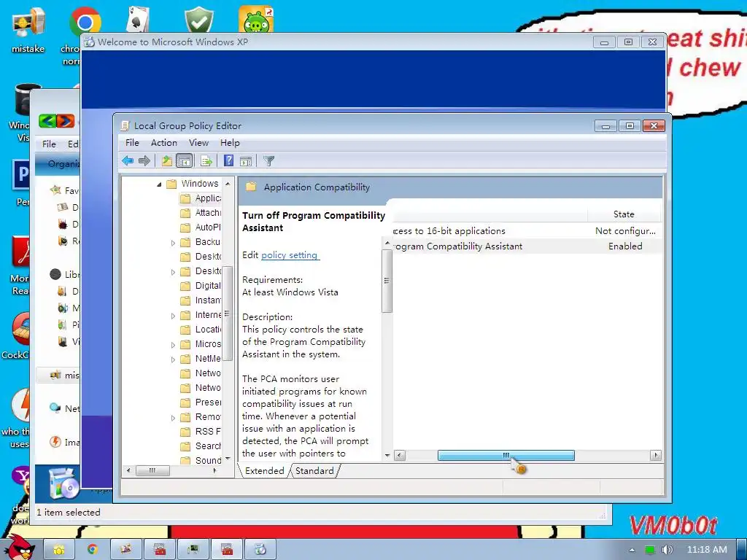Expand the Internet Explorer tree node
747x560 pixels.
click(173, 316)
